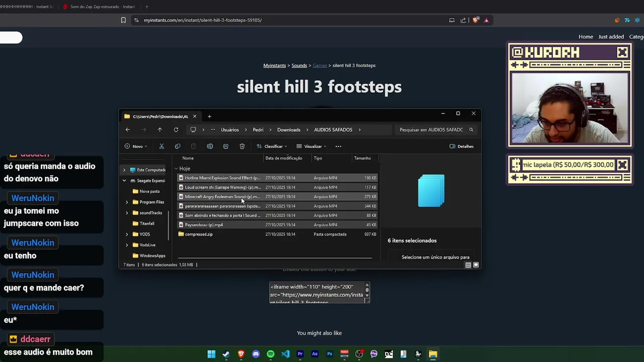
Task: Close the AUDIOS SAFADOS Explorer tab
Action: [x=195, y=117]
